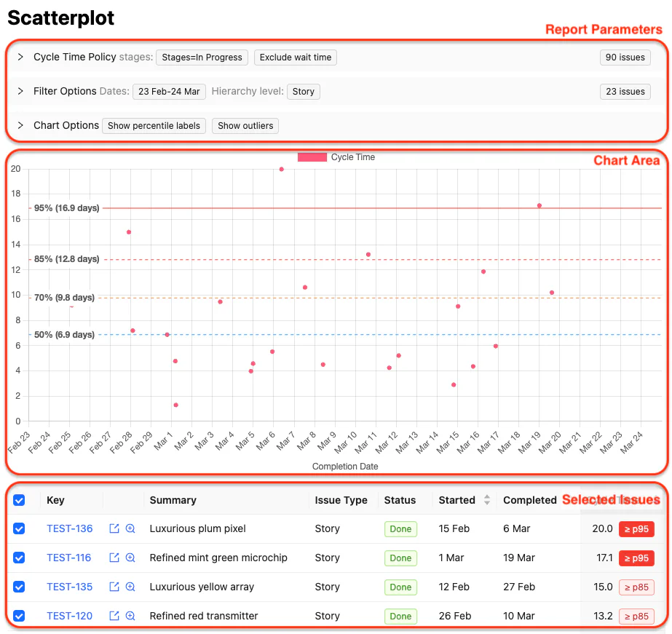Screen dimensions: 672x634
Task: Click the Cycle Time legend label
Action: [x=353, y=157]
